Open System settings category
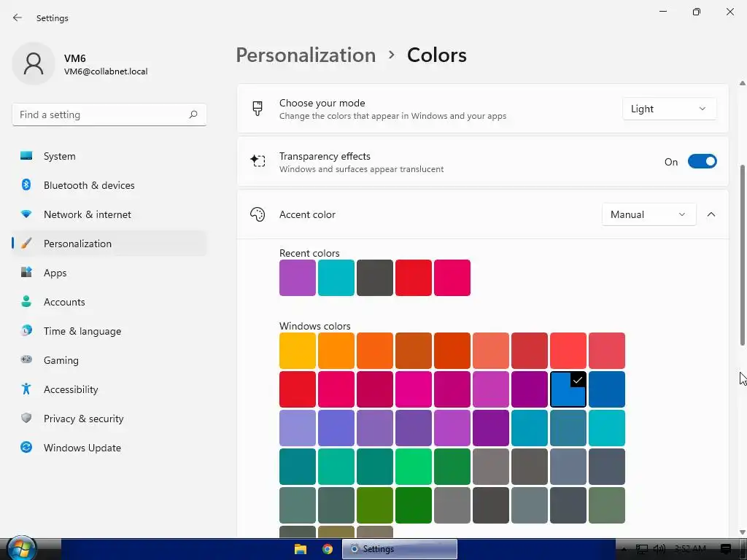747x560 pixels. point(109,156)
